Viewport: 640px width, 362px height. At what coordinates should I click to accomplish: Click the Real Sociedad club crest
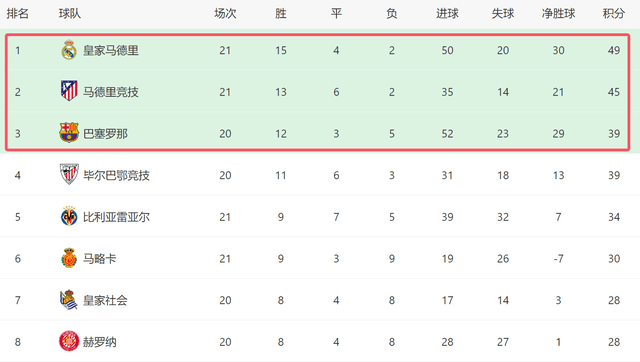(x=69, y=300)
